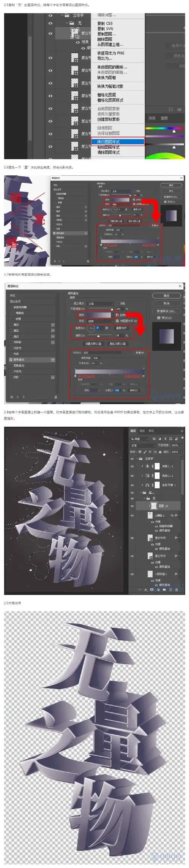The width and height of the screenshot is (189, 868).
Task: Click the fx icon at the bottom of the step 2.7 style list
Action: [12, 398]
